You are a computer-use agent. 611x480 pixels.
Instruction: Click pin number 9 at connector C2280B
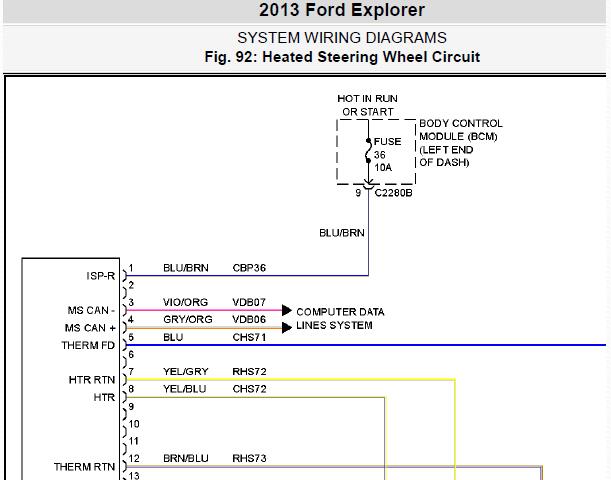tap(358, 193)
